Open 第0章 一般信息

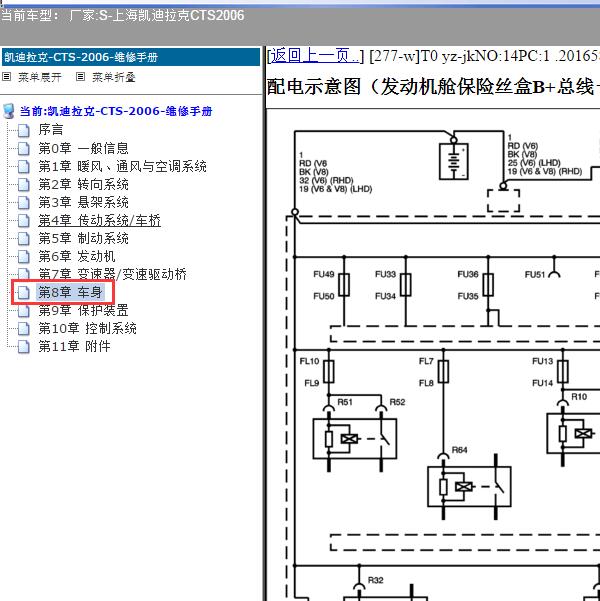83,148
